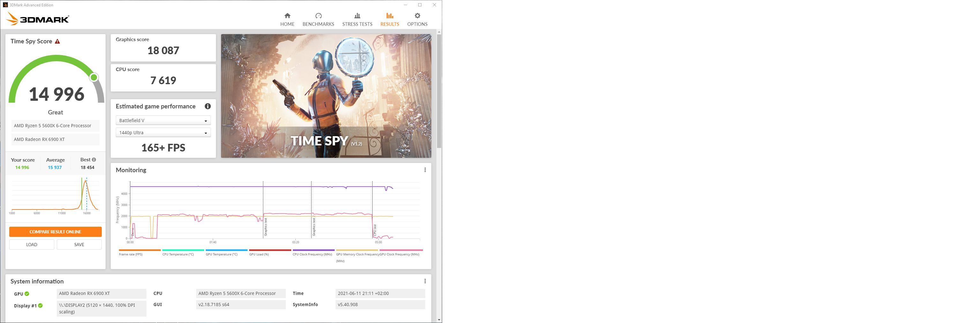980x323 pixels.
Task: Open the Benchmarks section
Action: point(318,19)
